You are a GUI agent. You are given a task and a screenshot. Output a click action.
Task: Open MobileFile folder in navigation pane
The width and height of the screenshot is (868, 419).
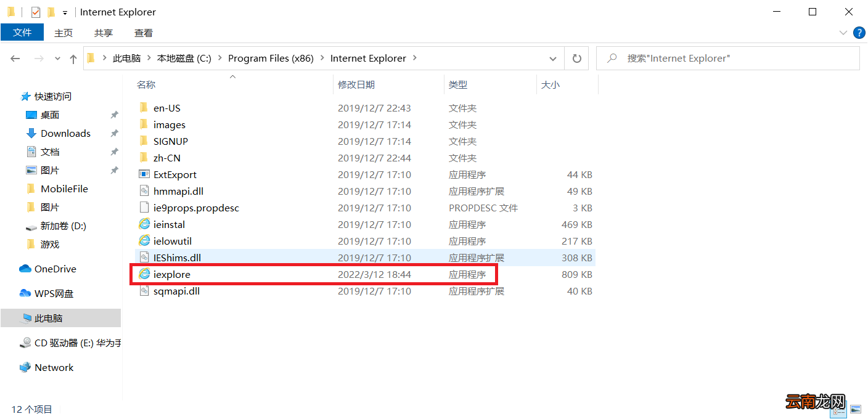64,189
